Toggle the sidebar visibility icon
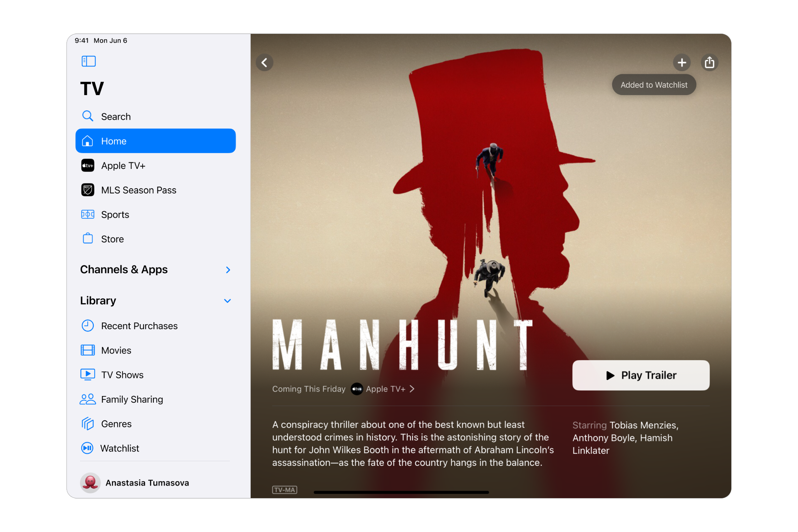The height and width of the screenshot is (532, 798). pyautogui.click(x=88, y=62)
